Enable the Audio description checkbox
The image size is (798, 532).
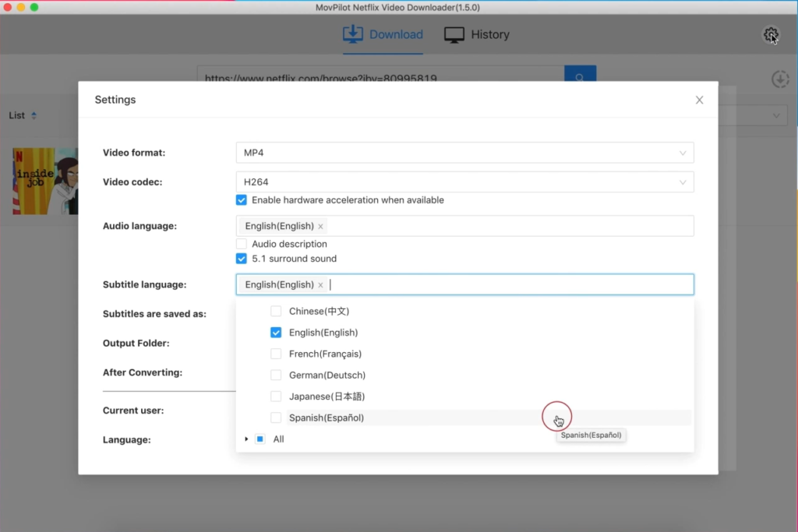[242, 244]
